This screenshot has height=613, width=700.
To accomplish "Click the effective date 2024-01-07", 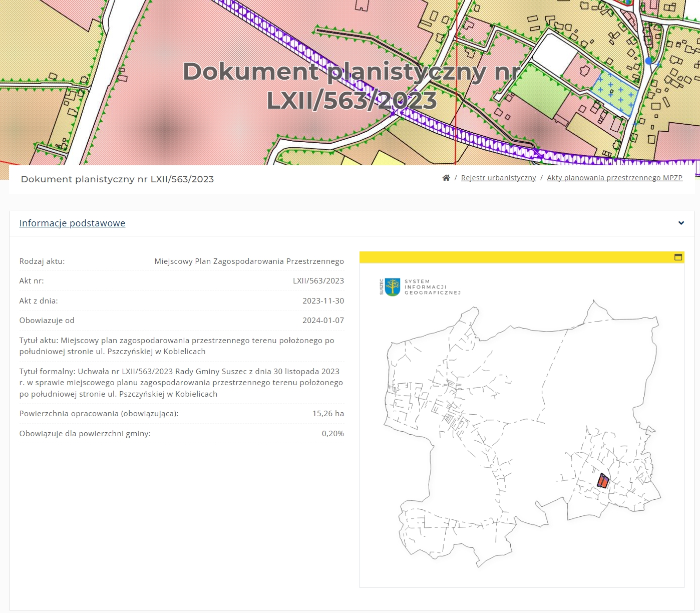I will tap(323, 321).
